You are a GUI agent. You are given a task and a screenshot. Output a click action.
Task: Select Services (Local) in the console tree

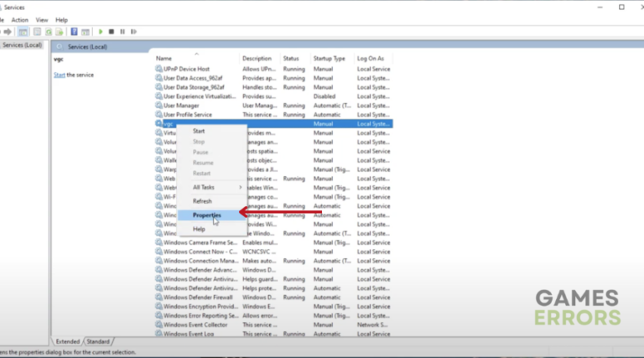click(23, 45)
